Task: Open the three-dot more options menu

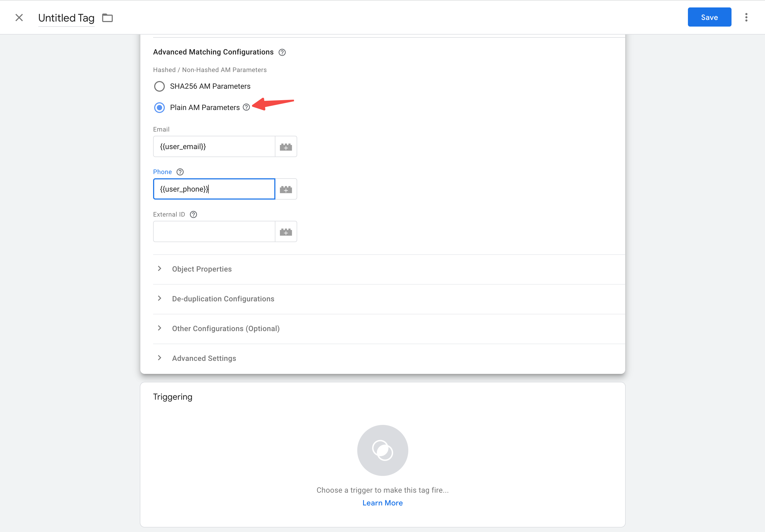Action: (746, 17)
